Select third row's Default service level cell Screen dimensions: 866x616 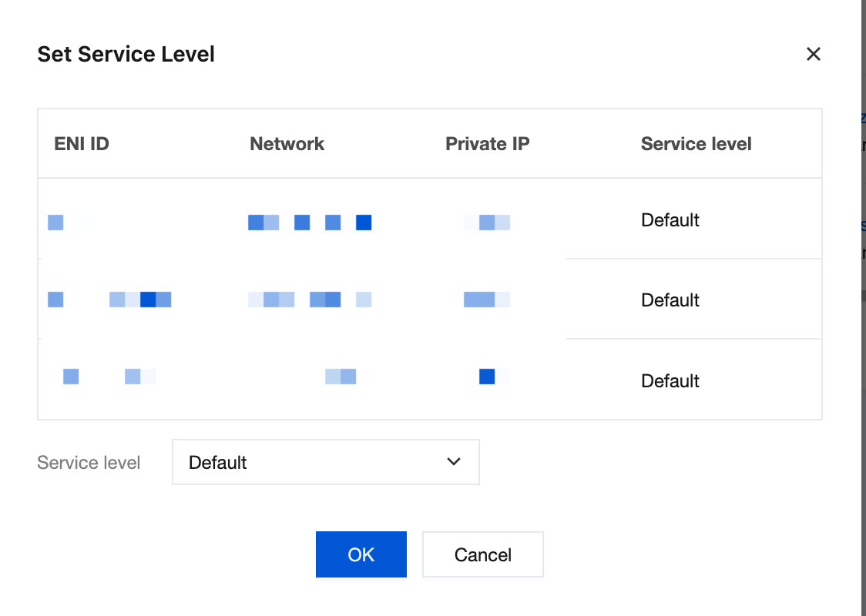pos(670,381)
